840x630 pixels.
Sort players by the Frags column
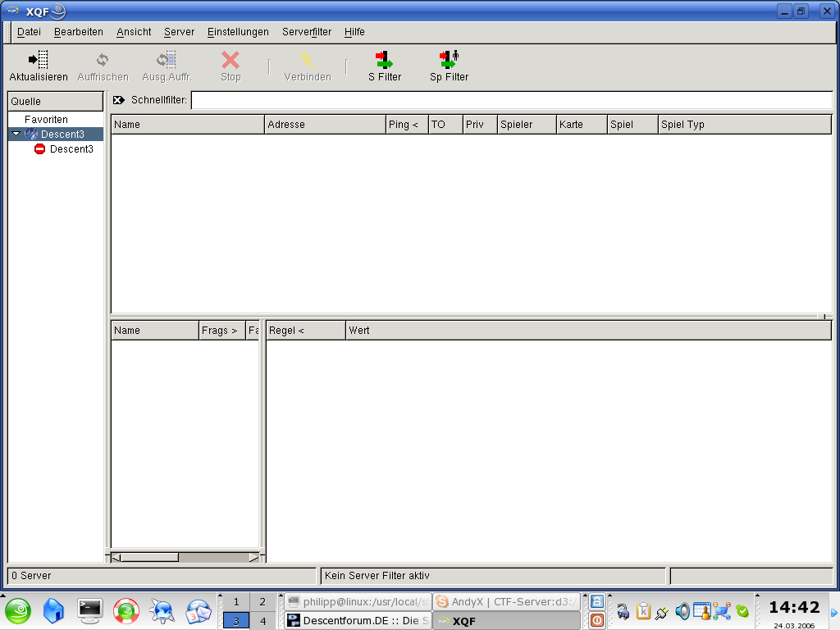coord(221,331)
